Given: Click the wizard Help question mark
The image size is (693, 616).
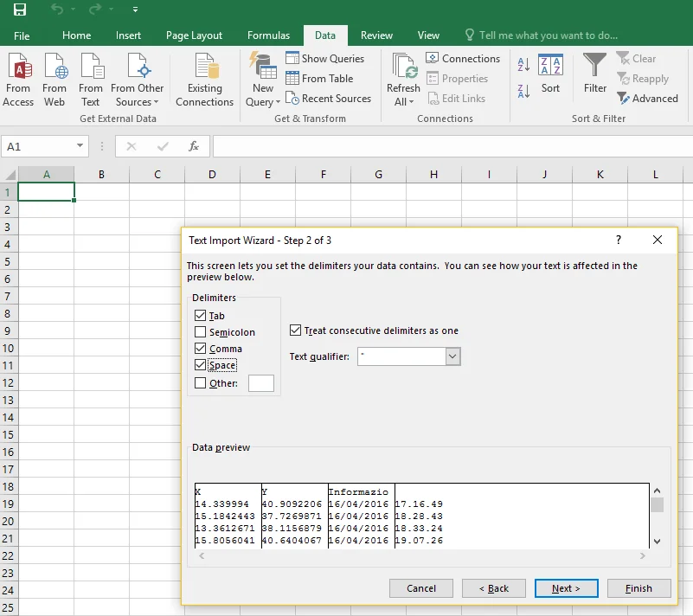Looking at the screenshot, I should pos(619,240).
